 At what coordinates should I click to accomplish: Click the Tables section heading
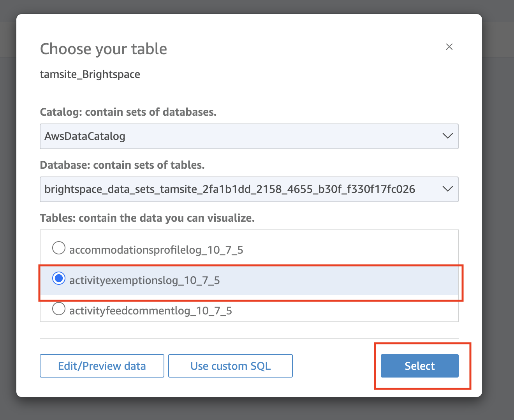point(147,218)
